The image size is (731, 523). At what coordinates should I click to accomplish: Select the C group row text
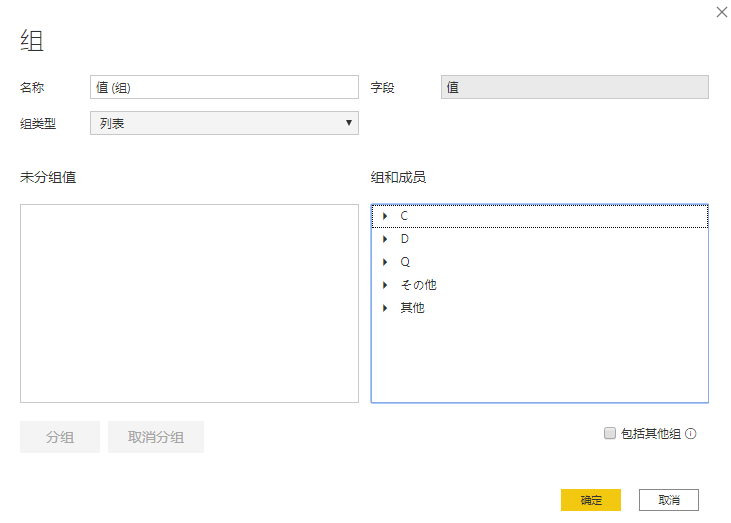pyautogui.click(x=404, y=216)
